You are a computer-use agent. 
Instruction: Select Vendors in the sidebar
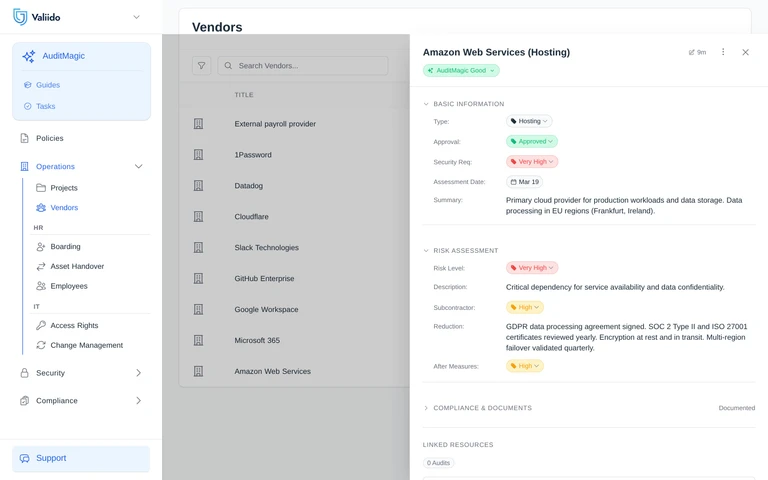click(x=64, y=208)
